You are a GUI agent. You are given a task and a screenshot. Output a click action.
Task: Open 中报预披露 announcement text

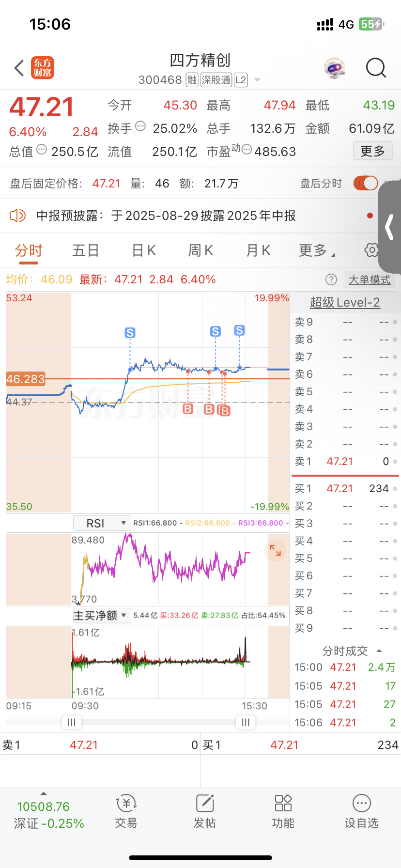coord(166,216)
